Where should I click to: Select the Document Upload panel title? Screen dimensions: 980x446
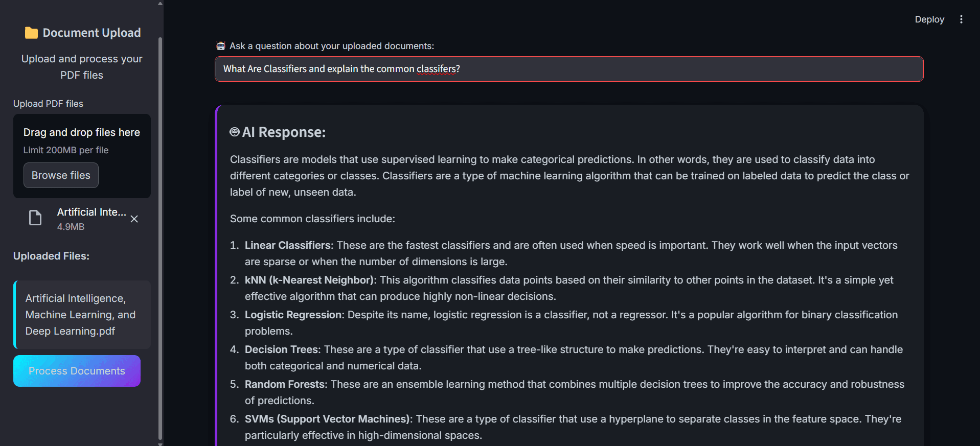[x=92, y=32]
